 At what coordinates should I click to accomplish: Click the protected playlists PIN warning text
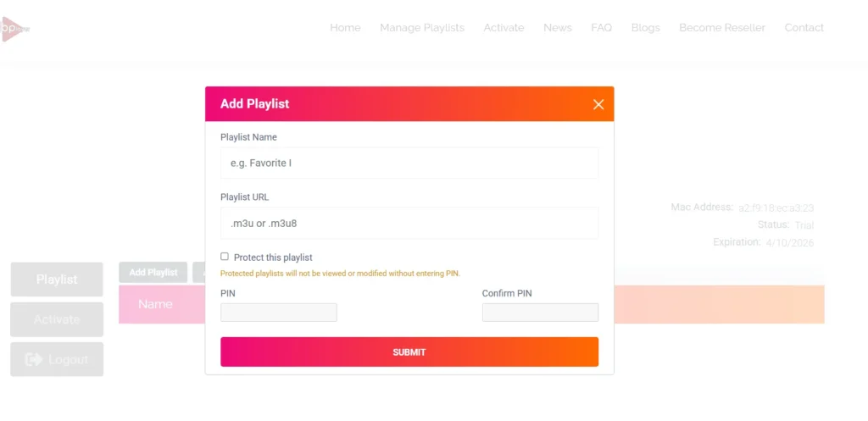tap(340, 274)
